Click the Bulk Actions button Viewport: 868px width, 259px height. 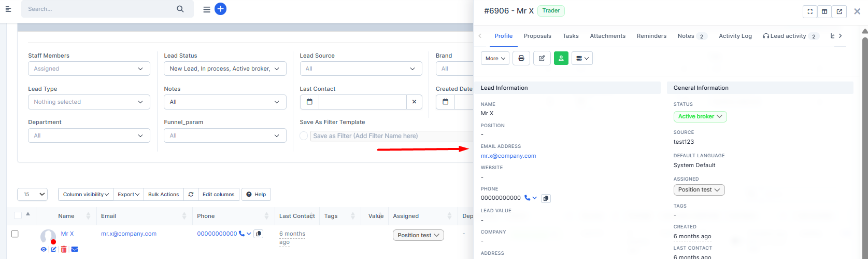(x=163, y=195)
